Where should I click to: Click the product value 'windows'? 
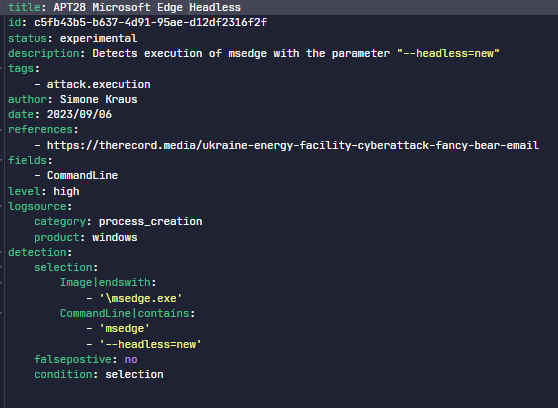tap(115, 237)
